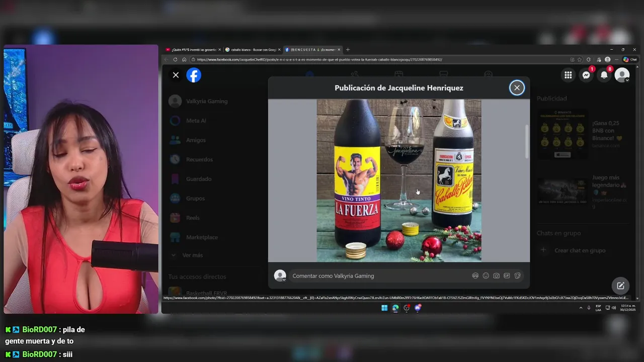Open a new browser tab
This screenshot has height=362, width=644.
(x=348, y=50)
